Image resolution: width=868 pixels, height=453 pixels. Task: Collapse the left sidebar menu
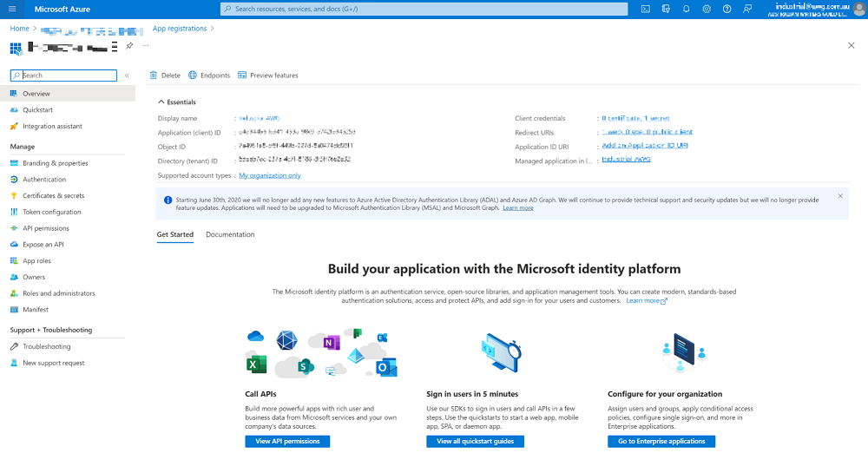[x=127, y=75]
